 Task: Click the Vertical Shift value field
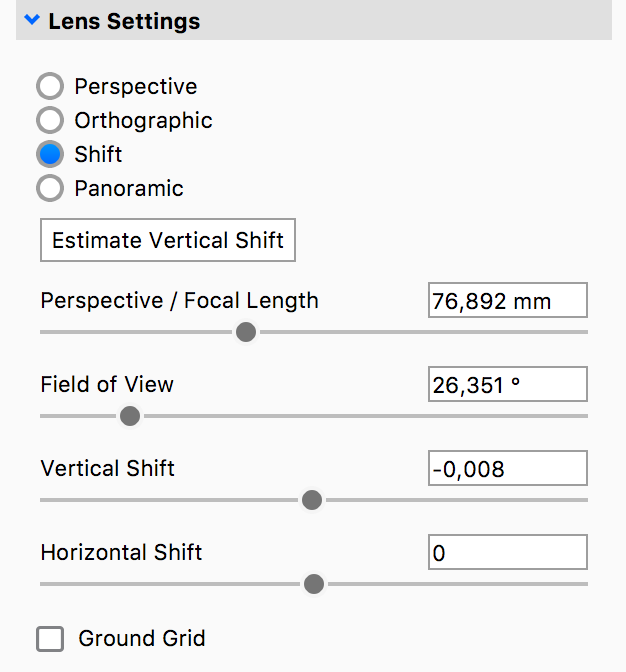(507, 469)
